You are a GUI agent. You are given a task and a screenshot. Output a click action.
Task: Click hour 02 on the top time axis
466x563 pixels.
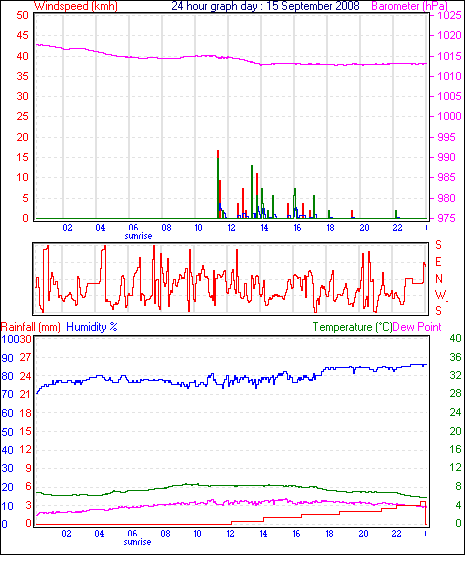67,228
